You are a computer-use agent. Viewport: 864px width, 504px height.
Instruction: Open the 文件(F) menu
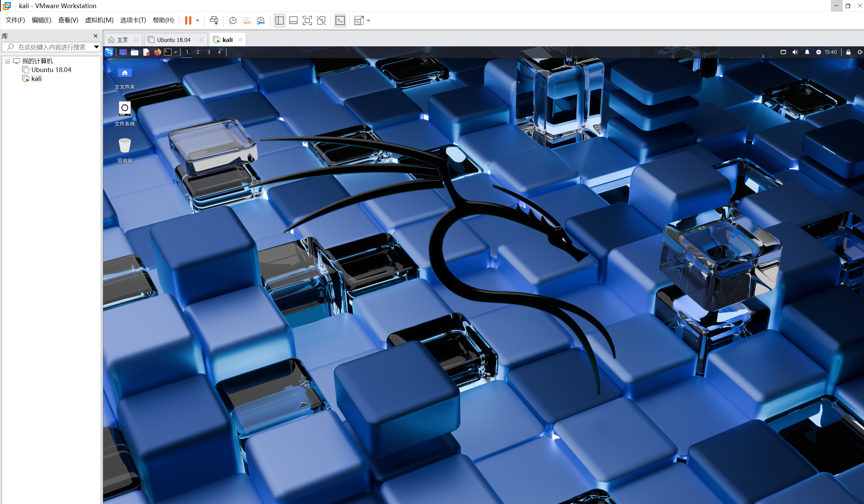tap(15, 20)
